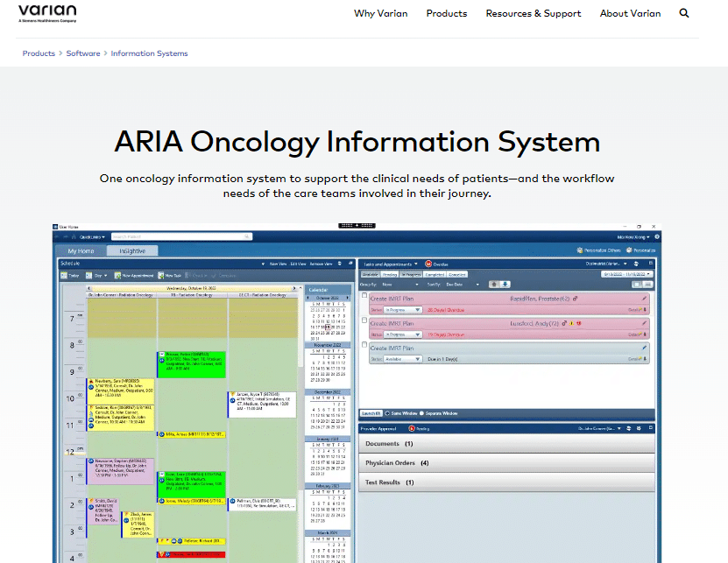This screenshot has height=563, width=728.
Task: Expand the Physician Orders (4) section
Action: click(506, 463)
